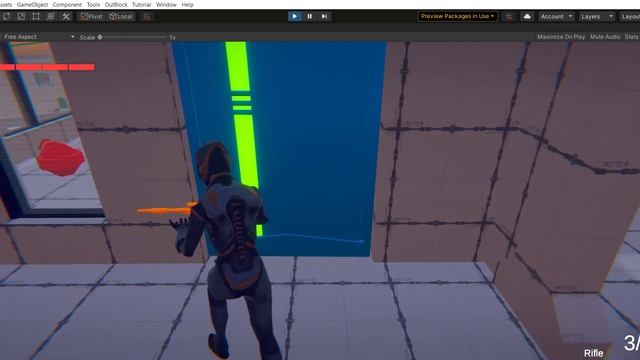The image size is (640, 360).
Task: Toggle the Stats overlay
Action: click(x=631, y=37)
